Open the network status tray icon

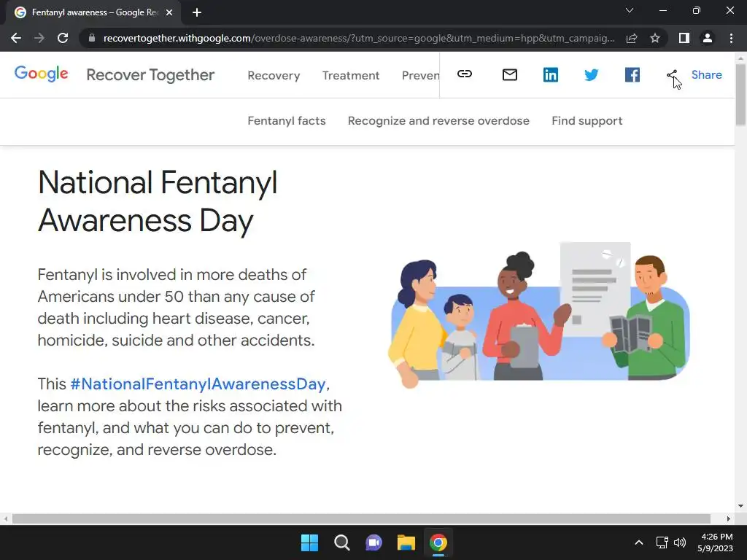pos(662,542)
